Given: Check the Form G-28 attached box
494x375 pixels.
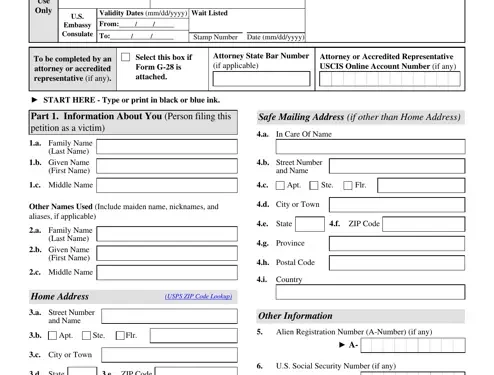Looking at the screenshot, I should (x=125, y=57).
